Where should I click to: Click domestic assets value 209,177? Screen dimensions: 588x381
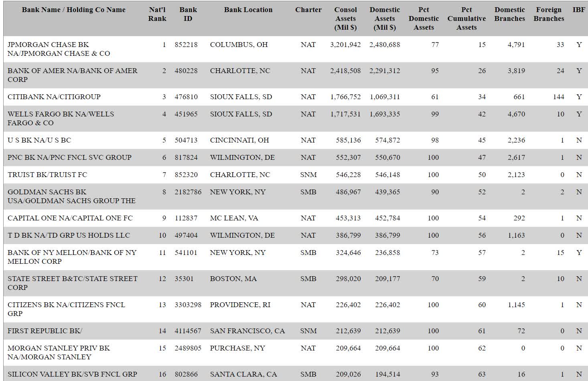click(x=387, y=279)
